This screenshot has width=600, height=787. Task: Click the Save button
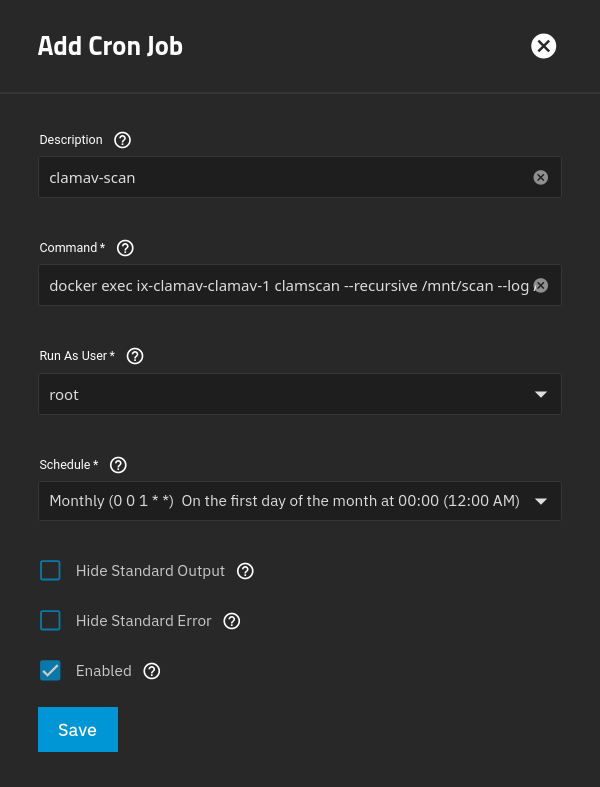pyautogui.click(x=78, y=730)
